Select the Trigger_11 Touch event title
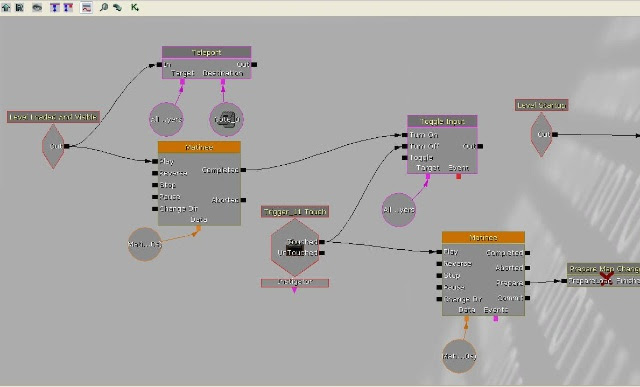The width and height of the screenshot is (640, 387). click(x=295, y=211)
